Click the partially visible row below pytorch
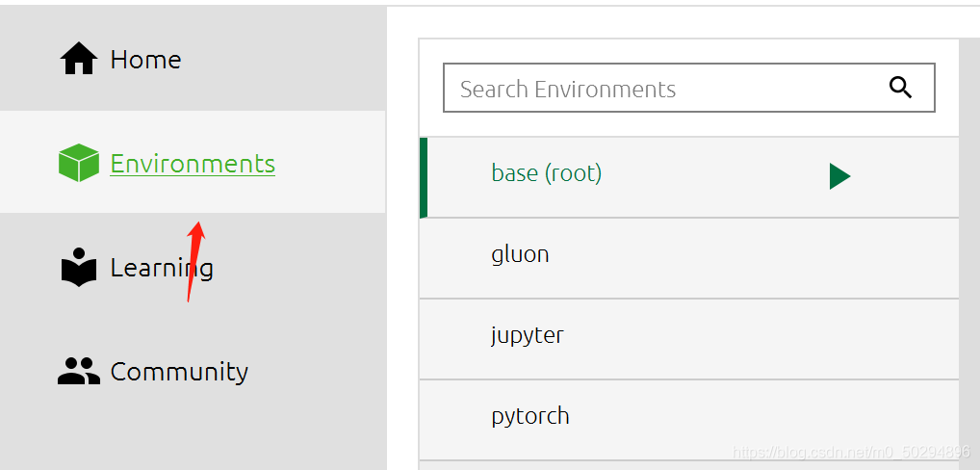 [x=688, y=465]
